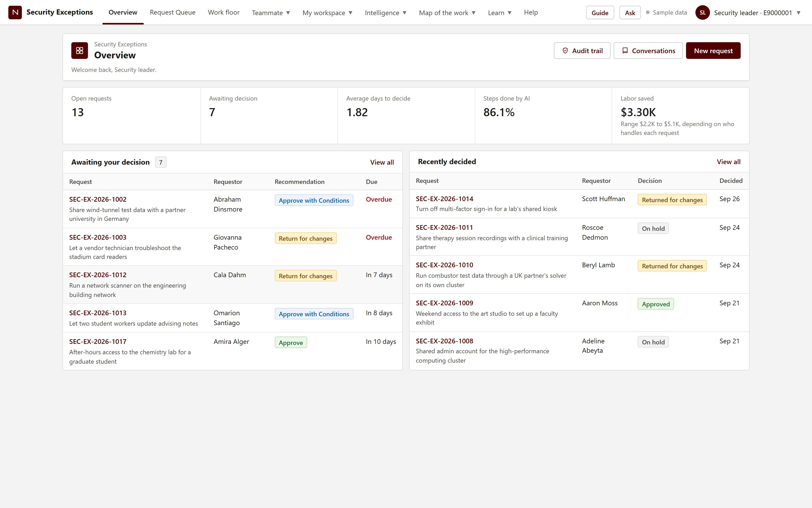812x508 pixels.
Task: Switch to the Overview tab
Action: 123,13
